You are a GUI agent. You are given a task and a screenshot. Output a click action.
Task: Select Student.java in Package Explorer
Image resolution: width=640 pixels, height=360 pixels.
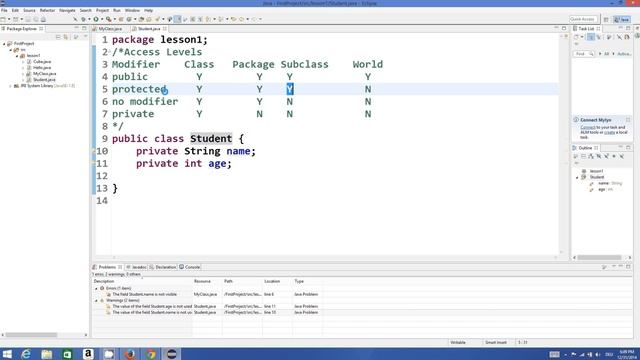coord(44,80)
